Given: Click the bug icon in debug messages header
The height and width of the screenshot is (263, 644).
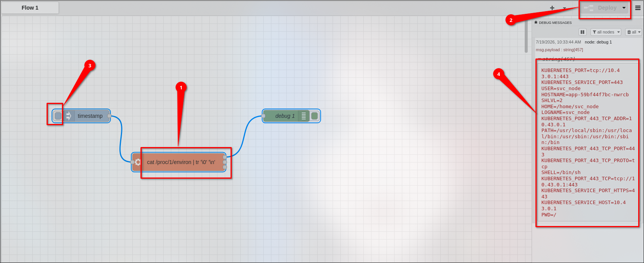Looking at the screenshot, I should 536,23.
